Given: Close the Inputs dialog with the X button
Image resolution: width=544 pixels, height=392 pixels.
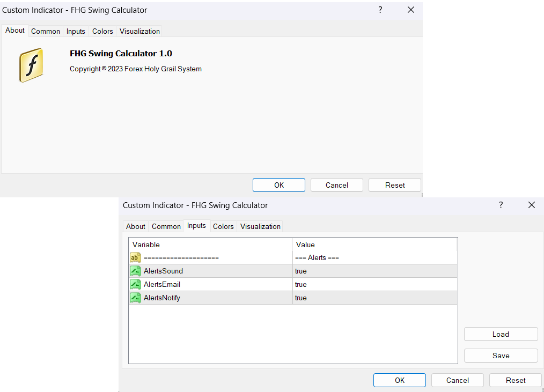Looking at the screenshot, I should pos(532,205).
